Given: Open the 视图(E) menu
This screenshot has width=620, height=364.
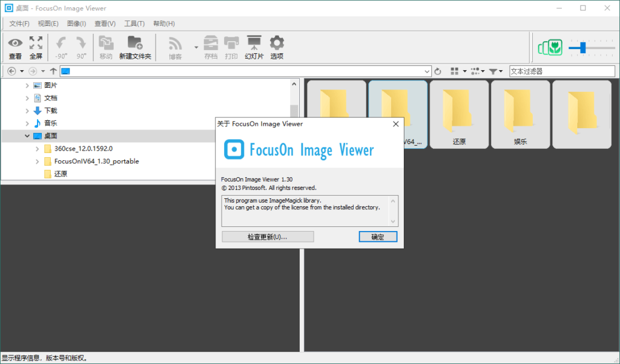Looking at the screenshot, I should pyautogui.click(x=48, y=24).
